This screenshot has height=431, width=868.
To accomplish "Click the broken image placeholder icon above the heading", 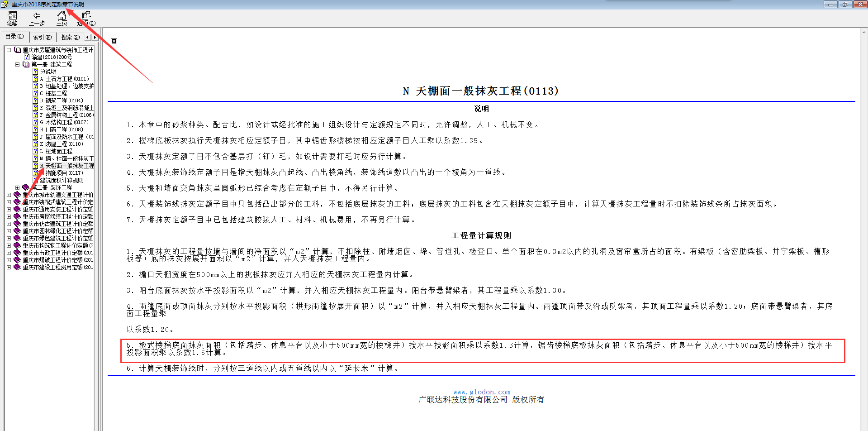I will pos(114,41).
